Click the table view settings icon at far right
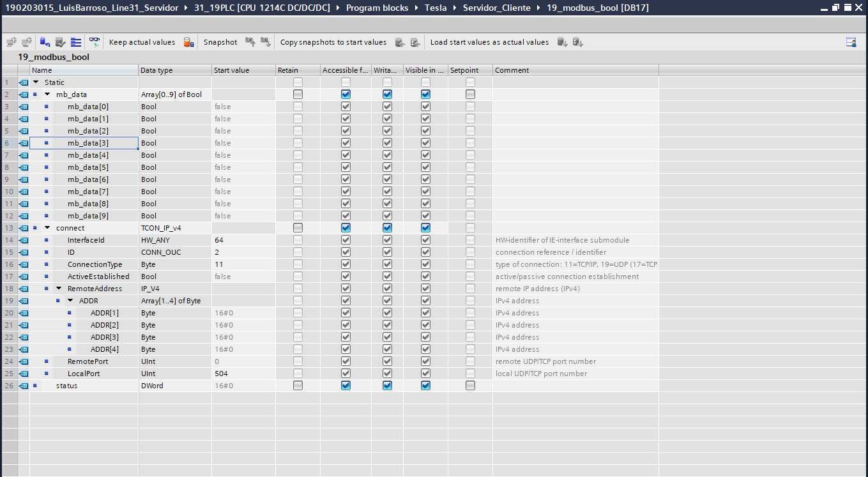 pos(851,42)
